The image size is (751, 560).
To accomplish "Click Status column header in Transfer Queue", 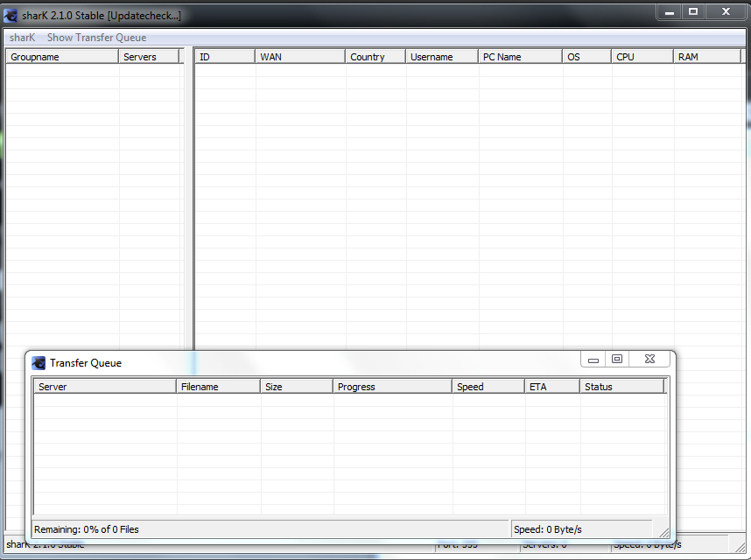I will [x=622, y=386].
